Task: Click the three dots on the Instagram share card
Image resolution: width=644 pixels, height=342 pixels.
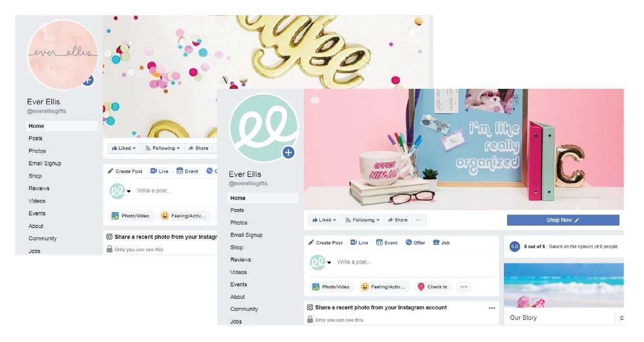Action: point(492,308)
